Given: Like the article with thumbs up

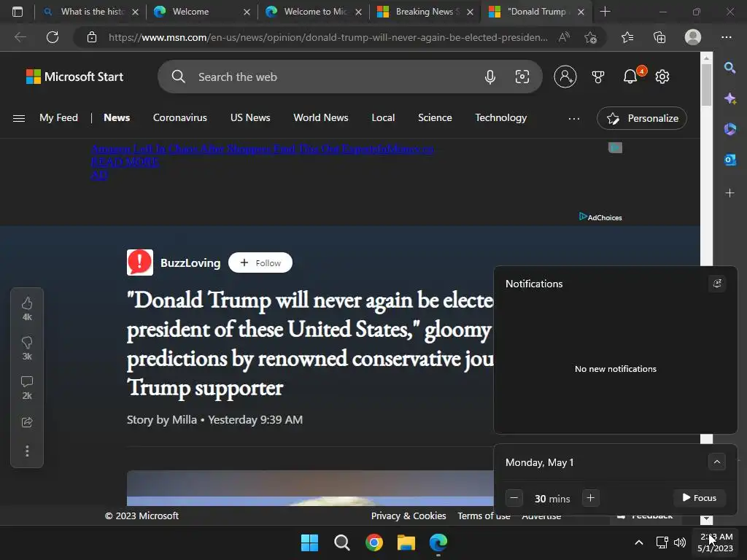Looking at the screenshot, I should (x=27, y=303).
